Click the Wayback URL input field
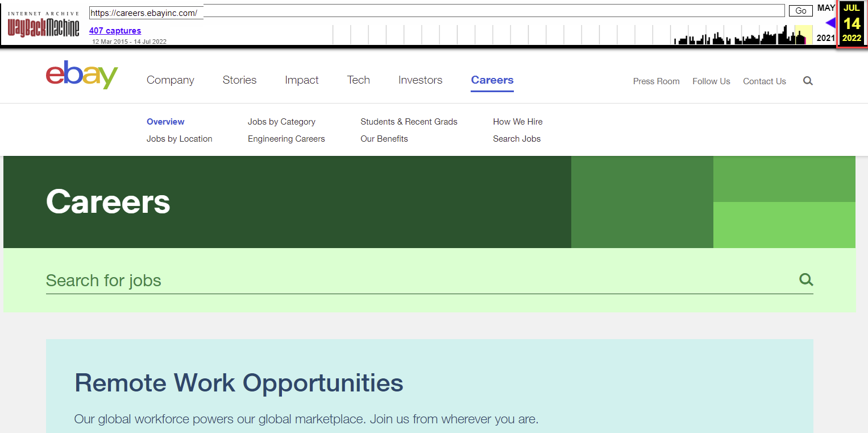Image resolution: width=868 pixels, height=433 pixels. pos(437,11)
